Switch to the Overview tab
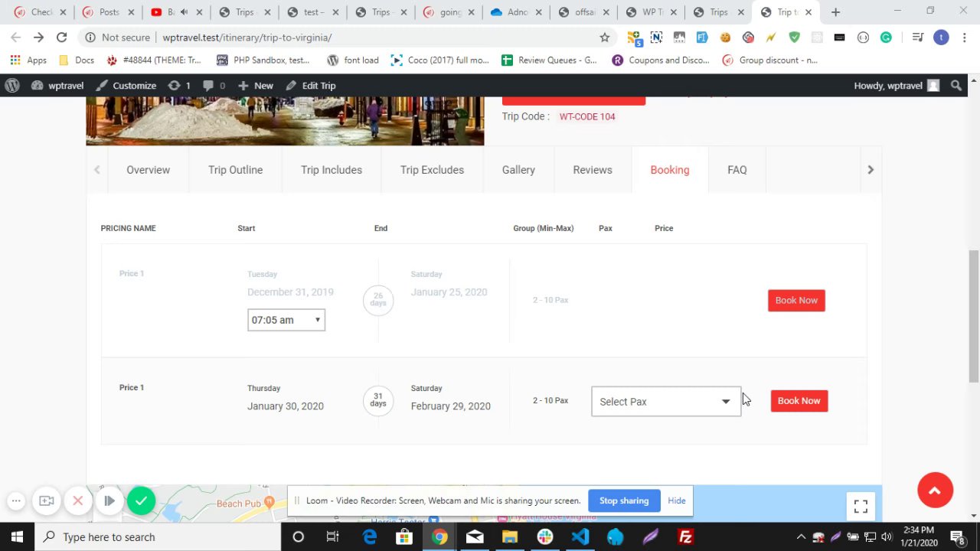This screenshot has width=980, height=551. [x=149, y=170]
